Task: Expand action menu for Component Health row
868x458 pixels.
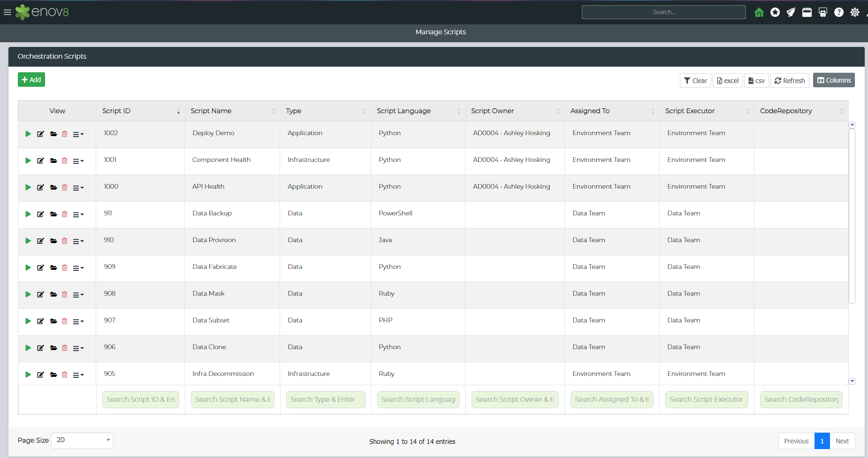Action: pyautogui.click(x=78, y=161)
